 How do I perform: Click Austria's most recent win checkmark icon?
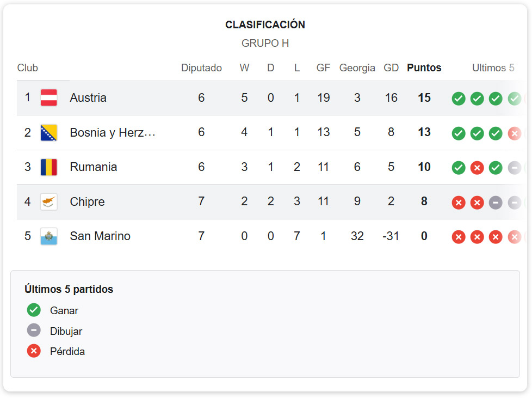pyautogui.click(x=459, y=99)
